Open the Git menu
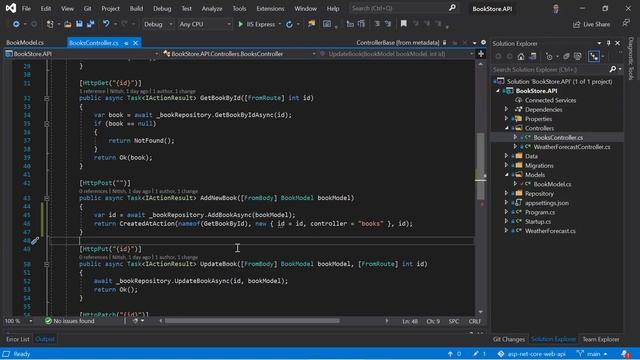 tap(87, 8)
